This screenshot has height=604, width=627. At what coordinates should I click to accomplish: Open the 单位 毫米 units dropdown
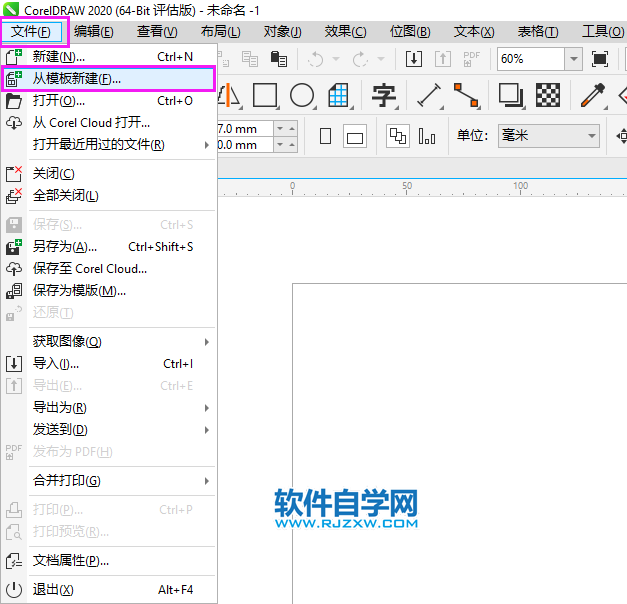(x=549, y=136)
